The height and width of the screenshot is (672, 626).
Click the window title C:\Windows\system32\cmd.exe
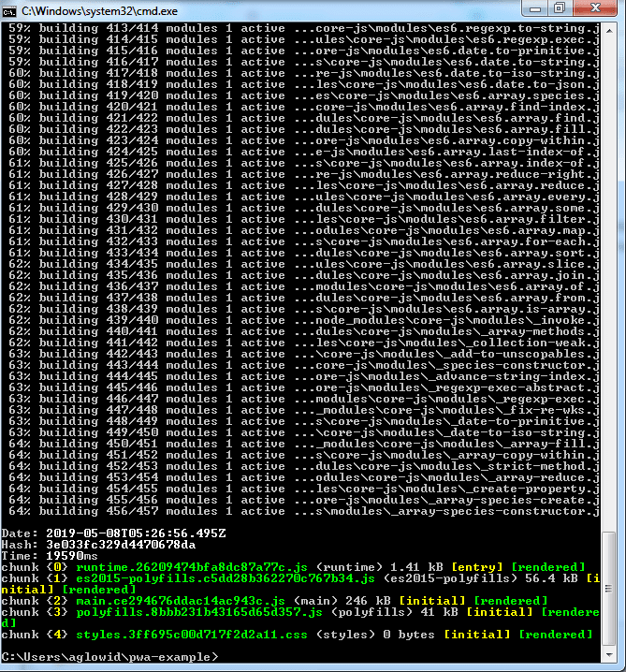pos(99,11)
